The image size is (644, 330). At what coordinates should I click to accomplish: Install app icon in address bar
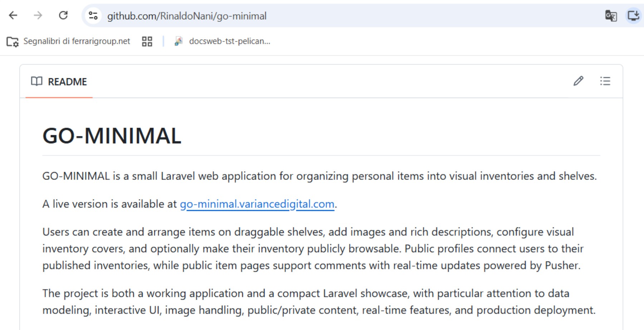[633, 16]
